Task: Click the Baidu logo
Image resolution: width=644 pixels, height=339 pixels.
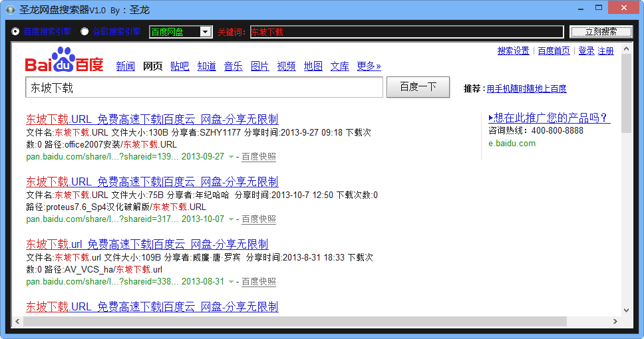Action: [65, 60]
